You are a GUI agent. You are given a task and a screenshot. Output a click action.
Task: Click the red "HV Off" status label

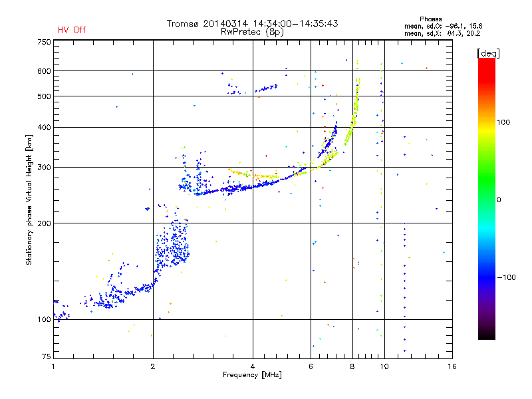click(x=72, y=30)
